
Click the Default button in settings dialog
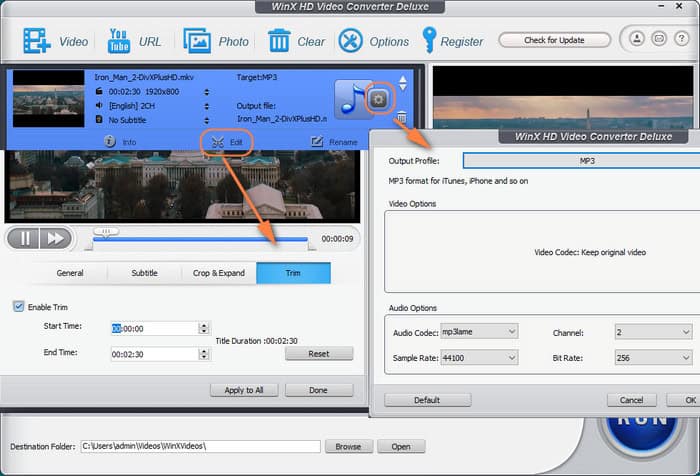(427, 400)
